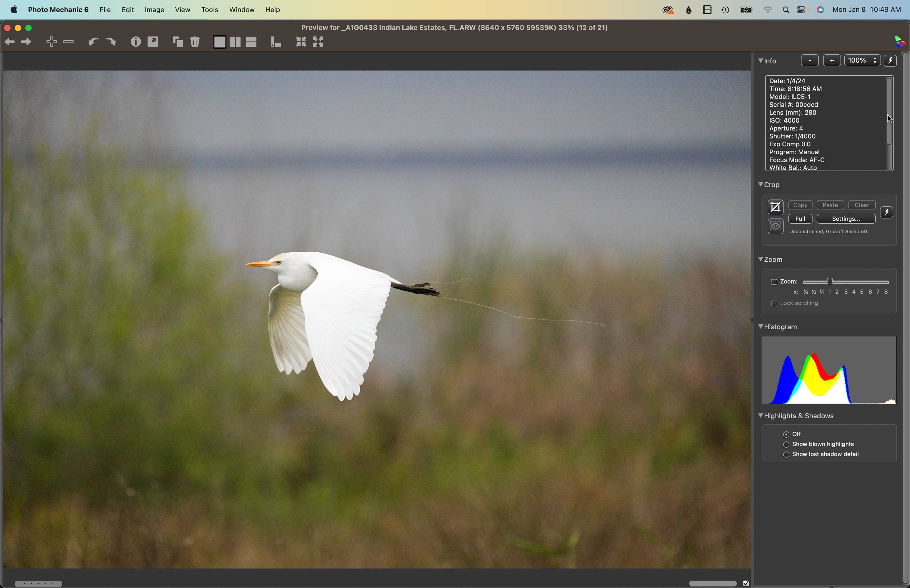910x588 pixels.
Task: Activate the crop tool icon
Action: click(775, 208)
